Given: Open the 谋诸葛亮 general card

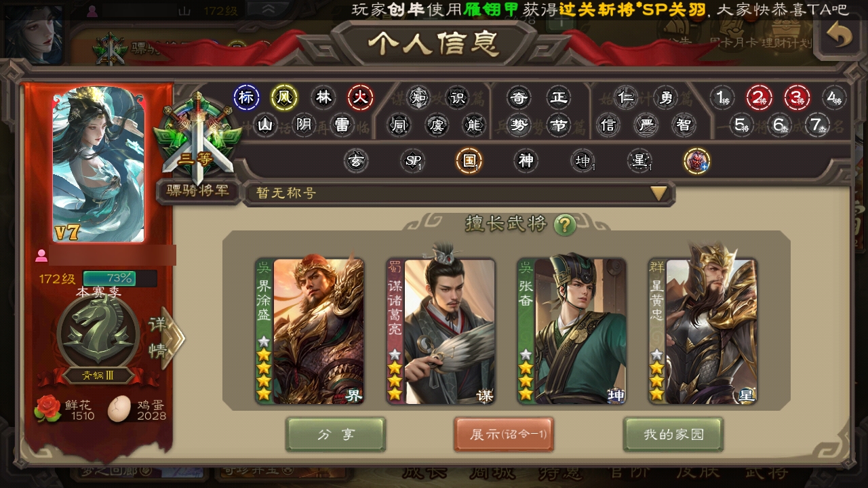Looking at the screenshot, I should [x=441, y=331].
